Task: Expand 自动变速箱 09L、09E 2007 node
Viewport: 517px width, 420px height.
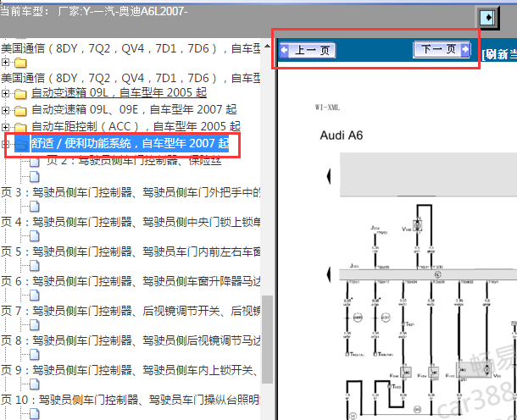Action: 5,110
